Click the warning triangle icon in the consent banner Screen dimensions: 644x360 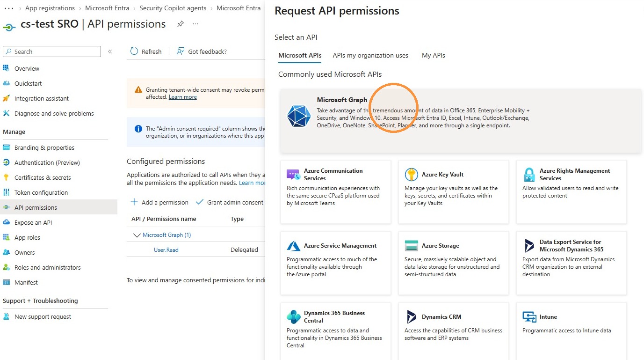click(138, 89)
